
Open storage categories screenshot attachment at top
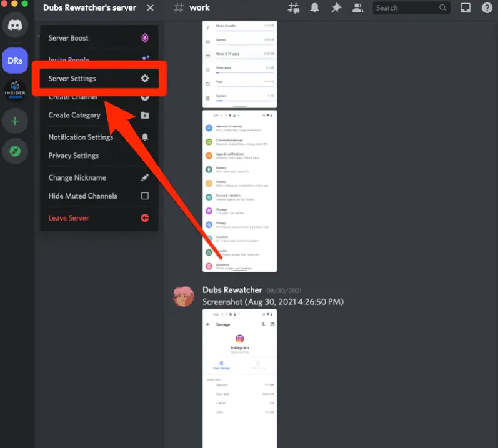[x=240, y=64]
